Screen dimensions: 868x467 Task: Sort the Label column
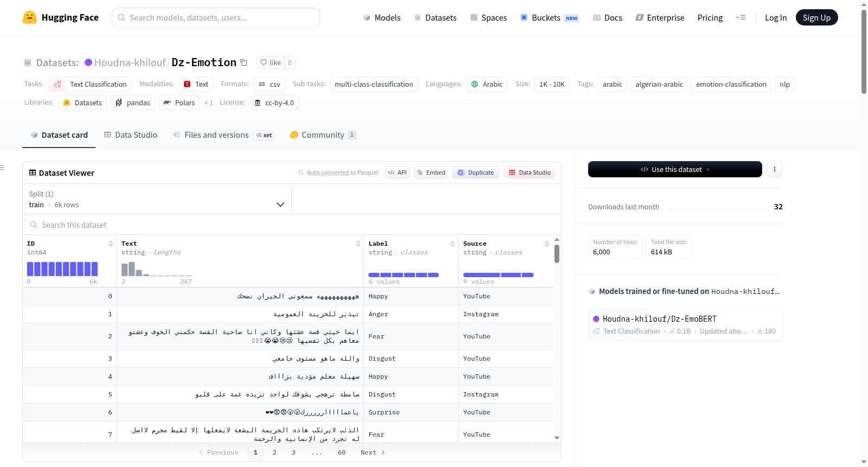tap(452, 244)
